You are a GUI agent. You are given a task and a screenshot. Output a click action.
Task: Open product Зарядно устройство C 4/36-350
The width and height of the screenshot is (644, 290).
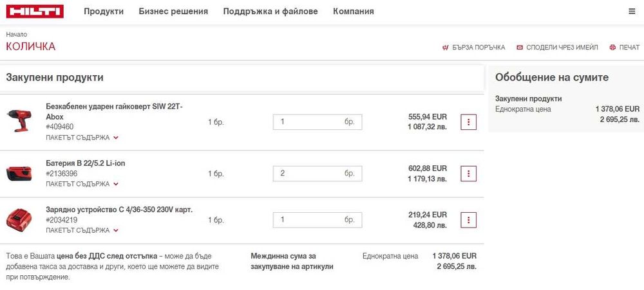pos(119,210)
